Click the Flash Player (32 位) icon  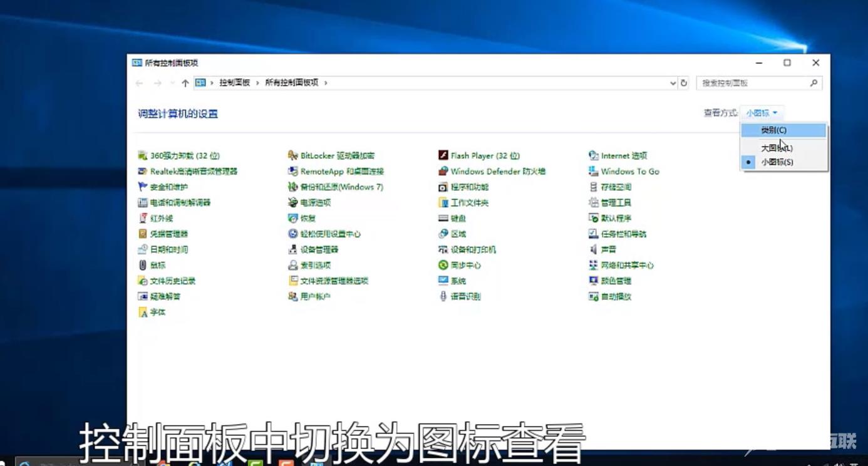tap(443, 155)
